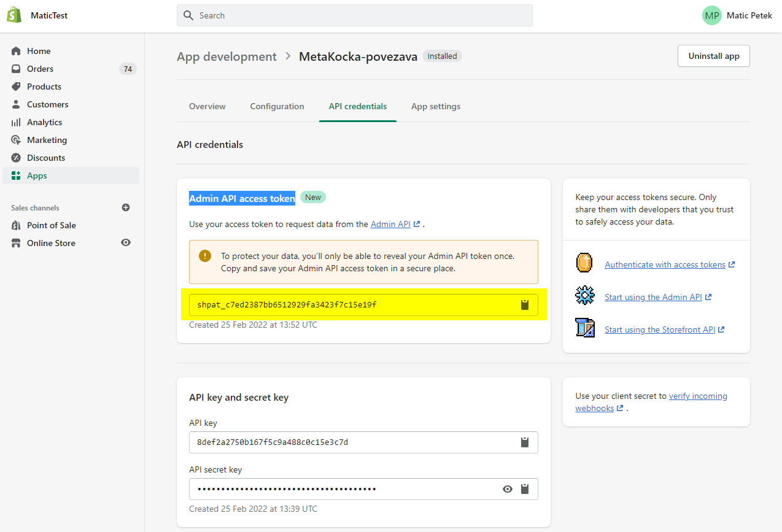Open the MP user avatar
The width and height of the screenshot is (782, 532).
[712, 15]
